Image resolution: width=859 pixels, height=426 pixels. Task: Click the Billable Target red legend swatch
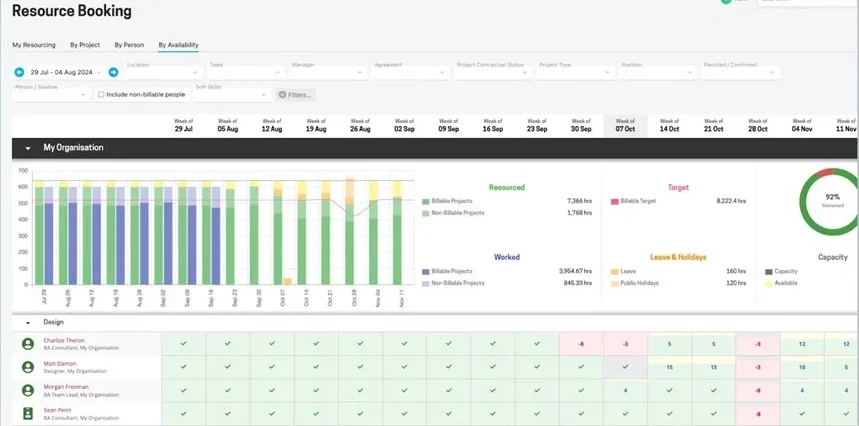[615, 201]
